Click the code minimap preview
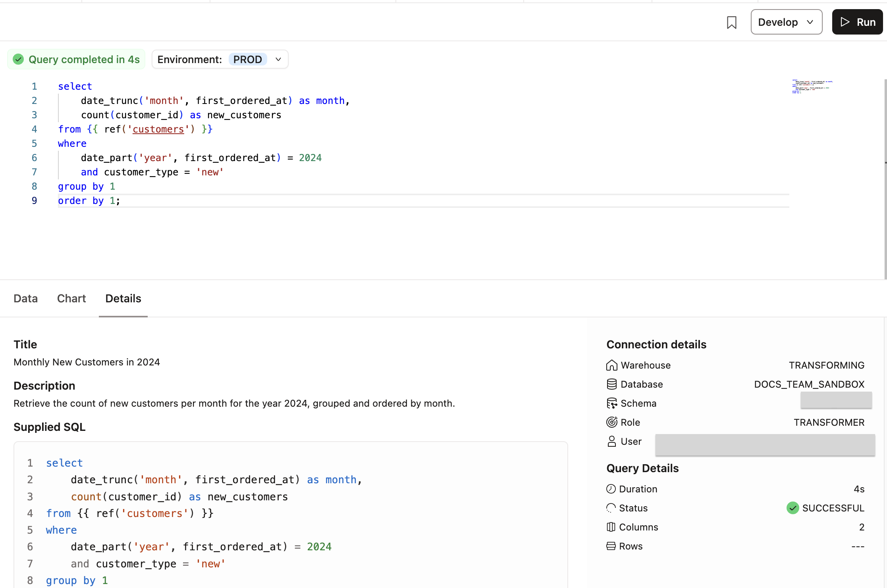 click(812, 86)
